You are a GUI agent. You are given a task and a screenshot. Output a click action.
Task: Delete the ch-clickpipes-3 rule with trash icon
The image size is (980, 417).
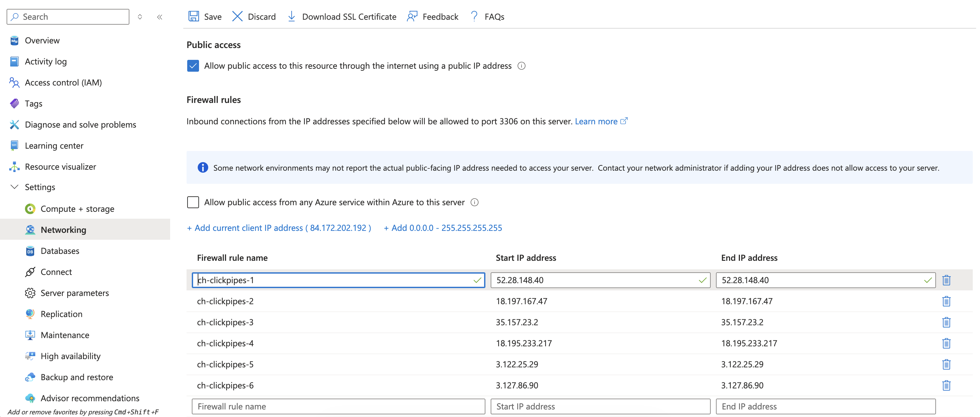946,322
